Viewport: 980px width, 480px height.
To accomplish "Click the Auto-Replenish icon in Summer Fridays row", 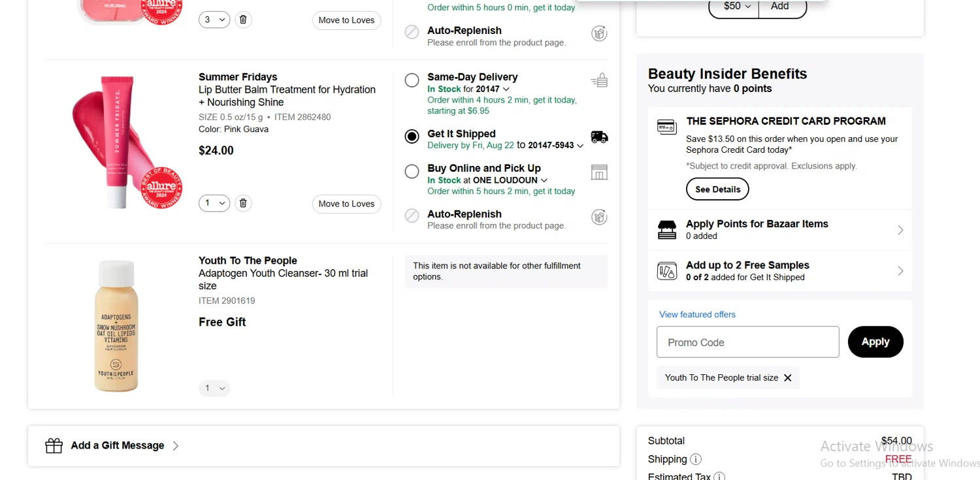I will [x=599, y=217].
